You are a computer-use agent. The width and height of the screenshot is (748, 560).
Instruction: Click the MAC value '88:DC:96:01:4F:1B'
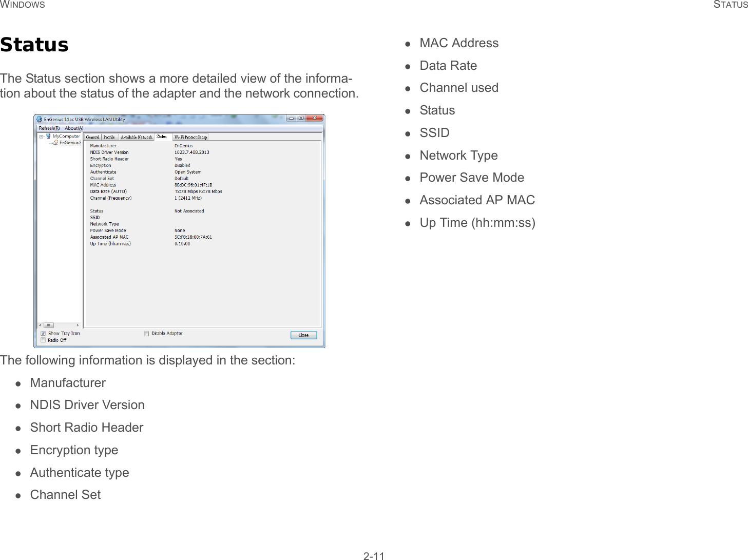point(193,185)
